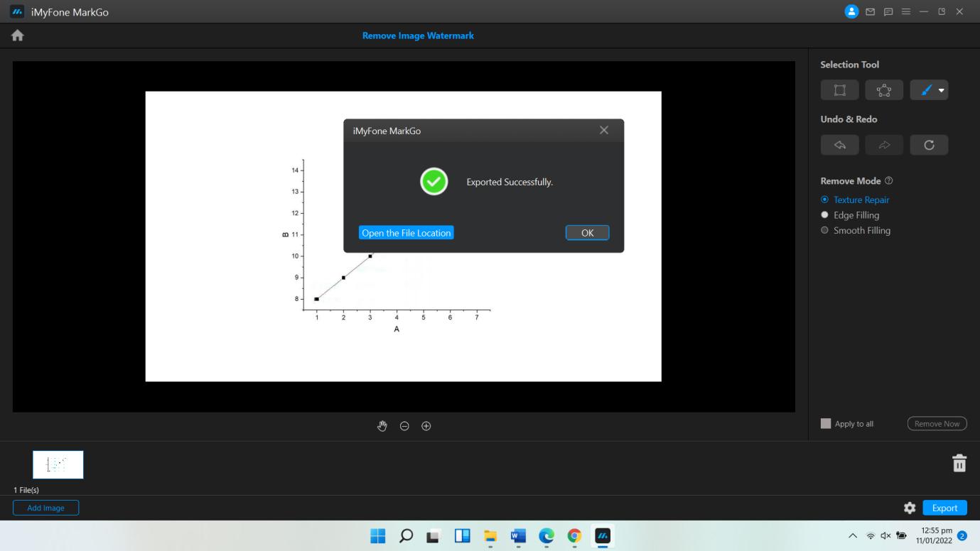
Task: Open the feedback message icon
Action: coord(888,11)
